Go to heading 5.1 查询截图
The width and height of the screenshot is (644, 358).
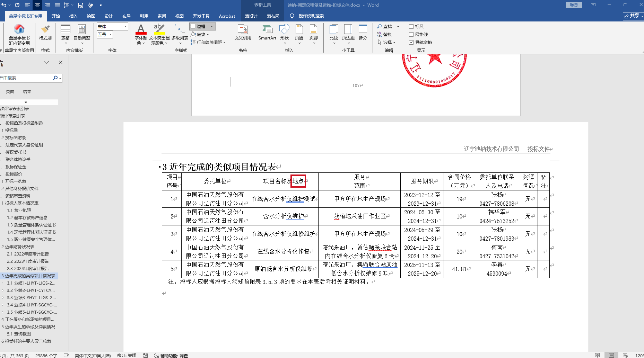[19, 334]
